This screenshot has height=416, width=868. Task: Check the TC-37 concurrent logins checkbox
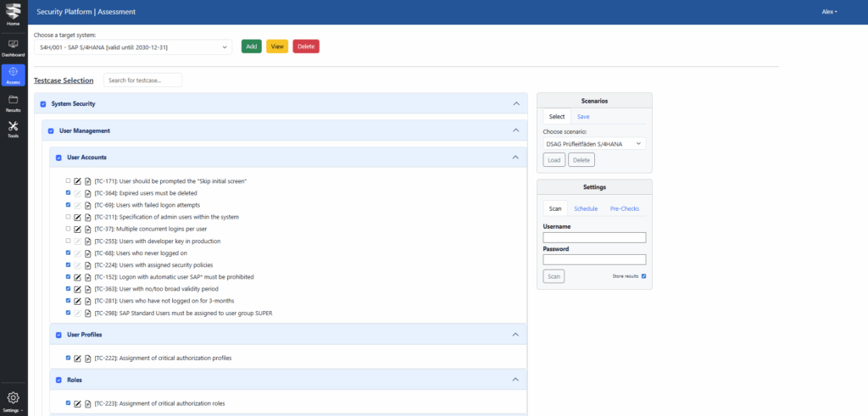point(69,229)
